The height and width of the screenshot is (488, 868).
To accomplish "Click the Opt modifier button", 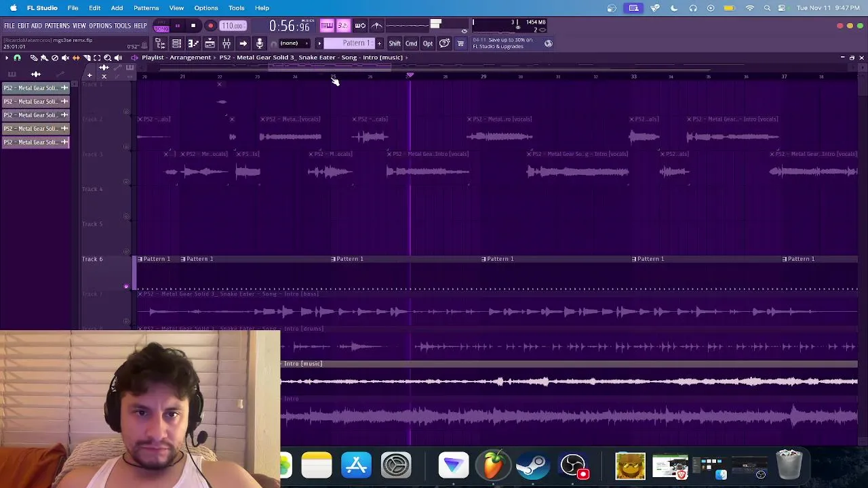I will click(x=428, y=43).
